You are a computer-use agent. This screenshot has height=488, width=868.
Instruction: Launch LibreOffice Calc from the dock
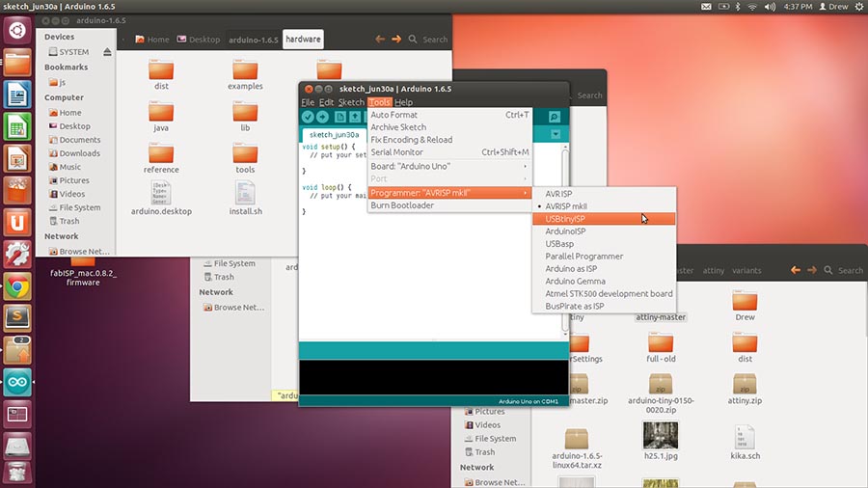(17, 126)
